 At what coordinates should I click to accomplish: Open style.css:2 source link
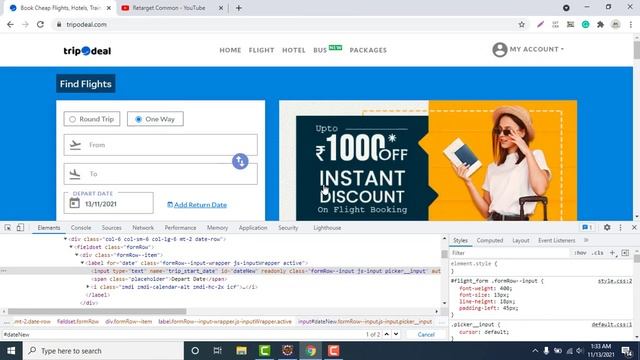tap(615, 281)
